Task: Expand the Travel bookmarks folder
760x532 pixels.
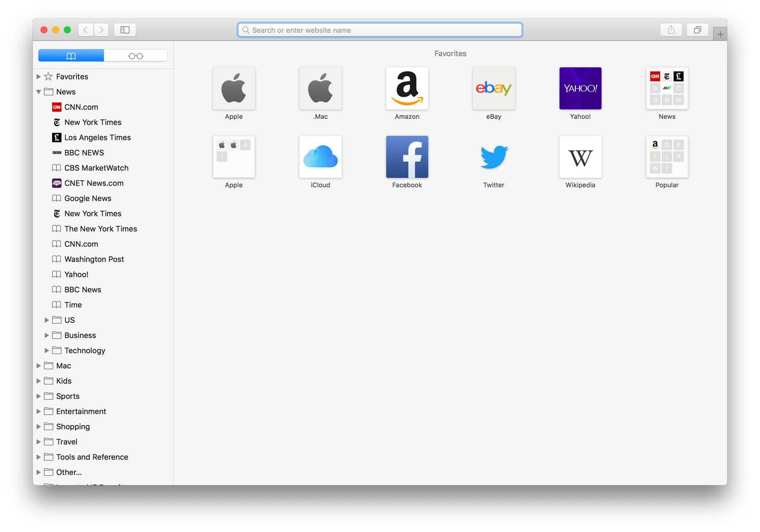Action: pyautogui.click(x=39, y=441)
